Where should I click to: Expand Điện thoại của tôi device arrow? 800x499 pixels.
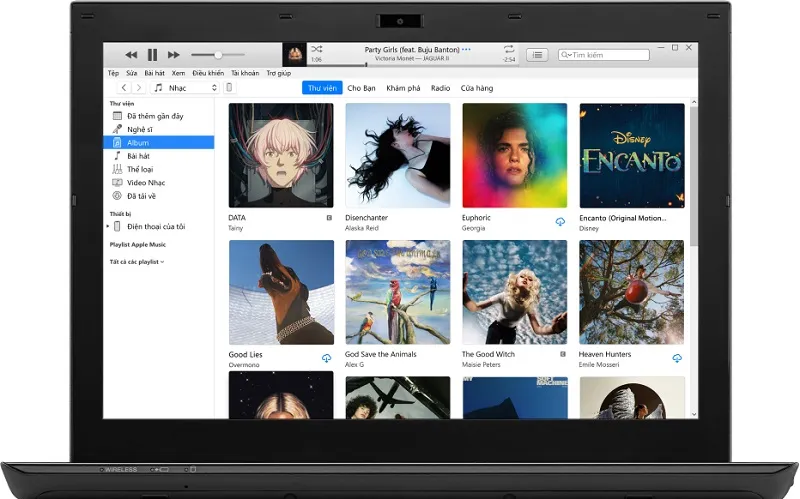[x=108, y=226]
